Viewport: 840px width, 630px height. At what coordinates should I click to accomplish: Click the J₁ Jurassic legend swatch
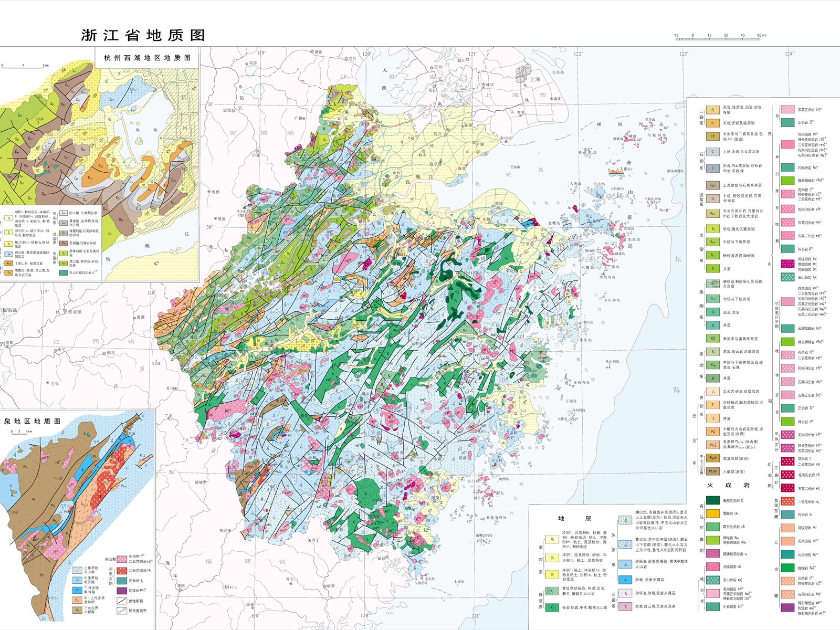point(625,580)
